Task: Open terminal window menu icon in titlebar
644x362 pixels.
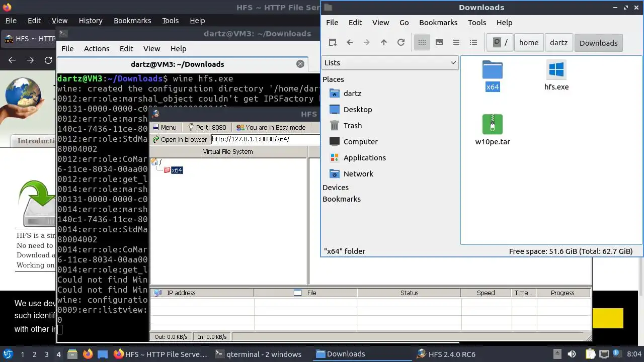Action: 63,34
